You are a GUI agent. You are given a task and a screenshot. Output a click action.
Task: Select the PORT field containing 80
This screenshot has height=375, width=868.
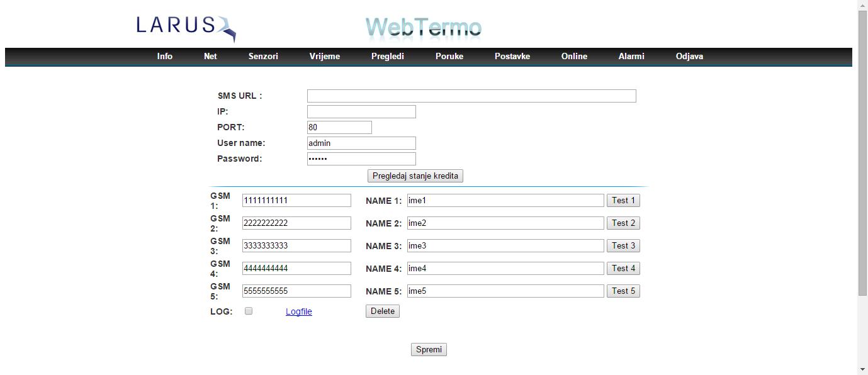[x=339, y=128]
